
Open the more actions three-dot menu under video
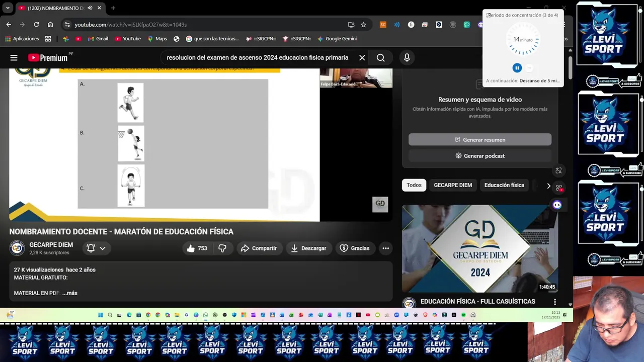pos(385,248)
